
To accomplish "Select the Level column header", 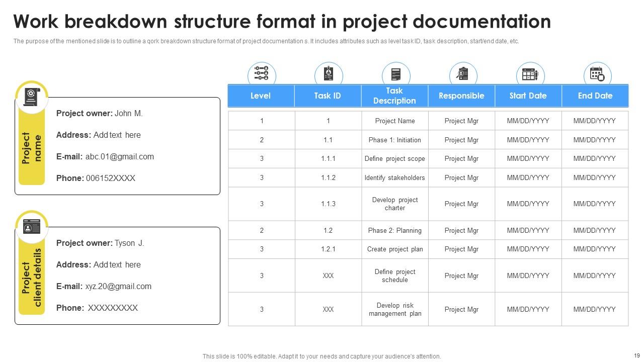I will click(x=261, y=96).
